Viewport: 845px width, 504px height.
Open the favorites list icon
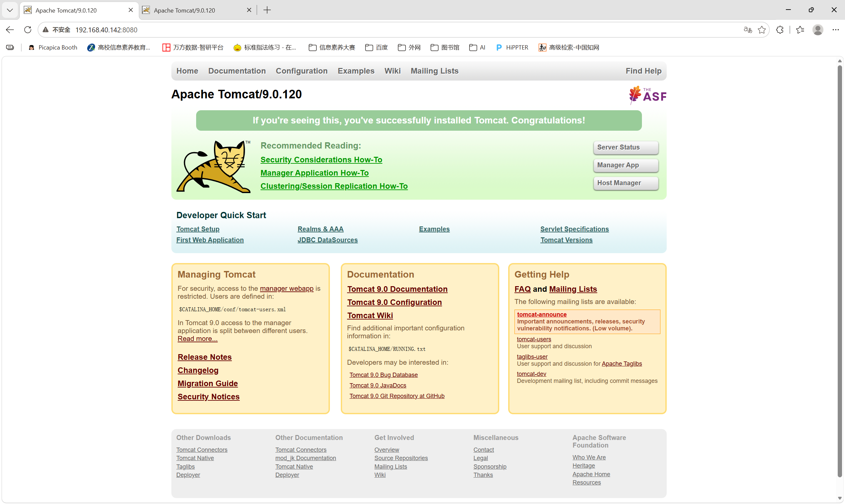coord(800,30)
